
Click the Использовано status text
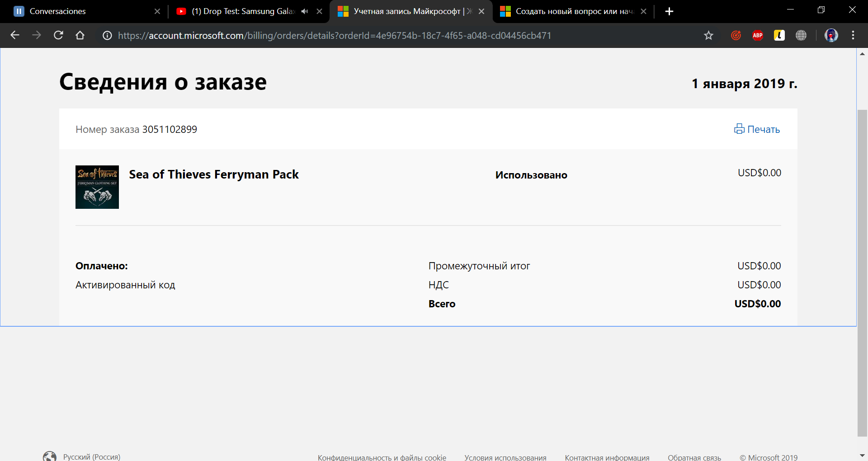tap(531, 175)
